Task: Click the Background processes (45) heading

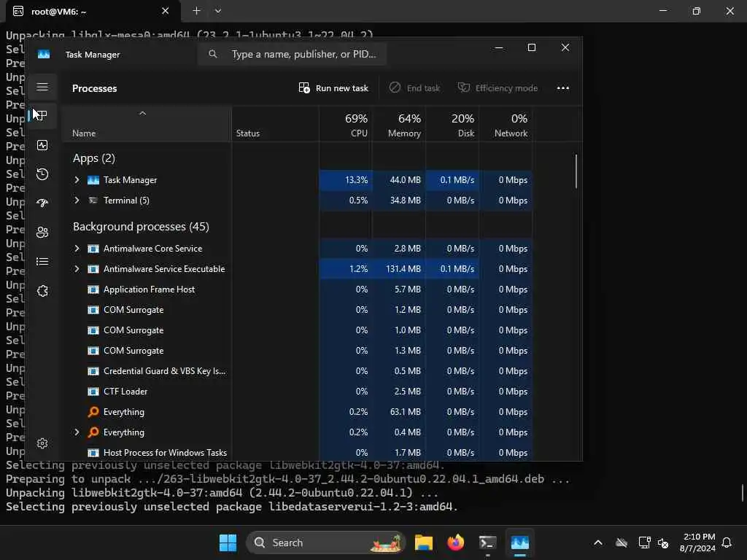Action: [x=141, y=227]
